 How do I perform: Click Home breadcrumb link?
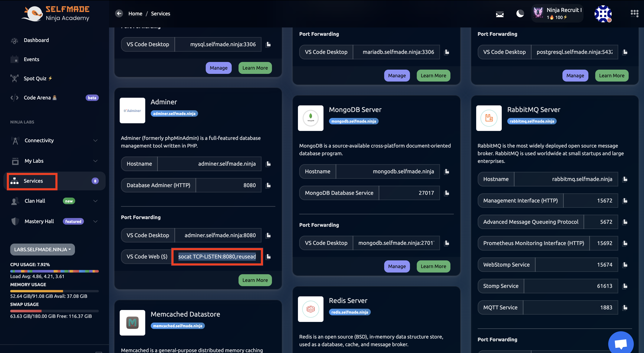click(135, 13)
